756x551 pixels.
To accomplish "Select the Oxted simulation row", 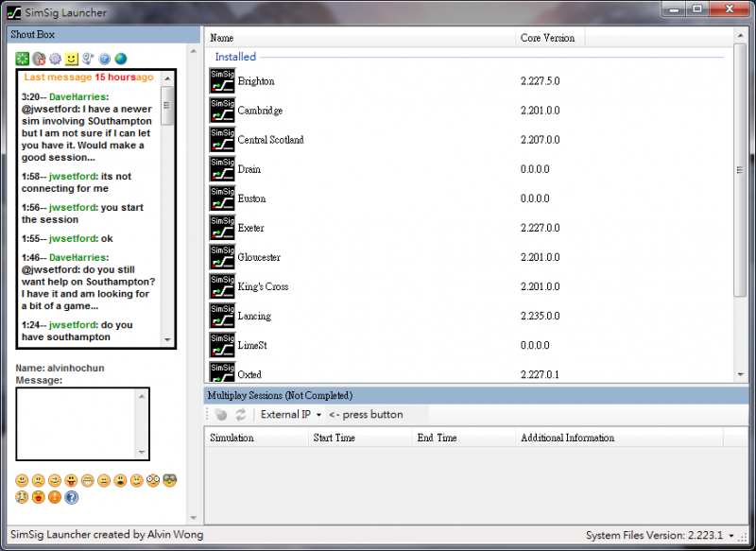I will (x=470, y=372).
